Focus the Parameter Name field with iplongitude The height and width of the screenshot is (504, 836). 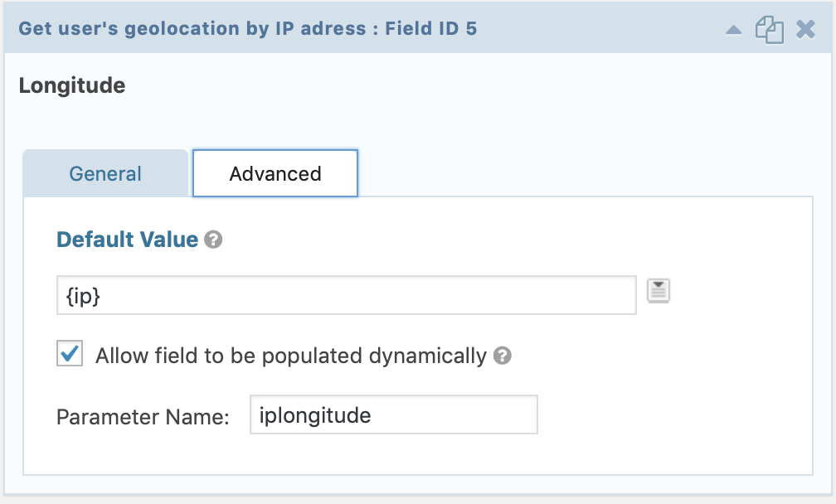tap(394, 415)
